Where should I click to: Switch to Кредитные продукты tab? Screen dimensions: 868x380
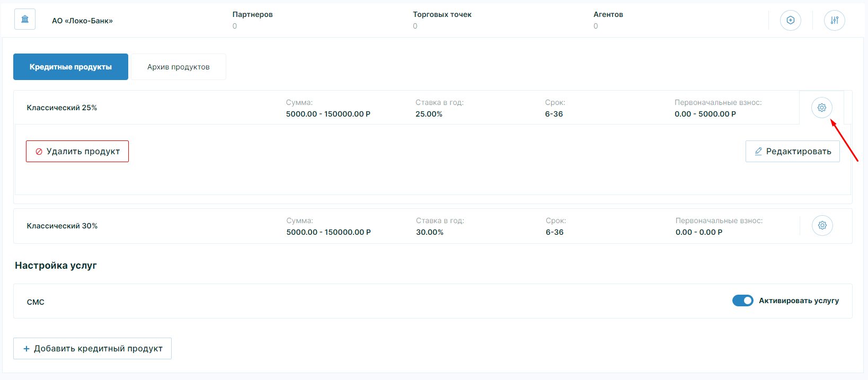(x=70, y=67)
